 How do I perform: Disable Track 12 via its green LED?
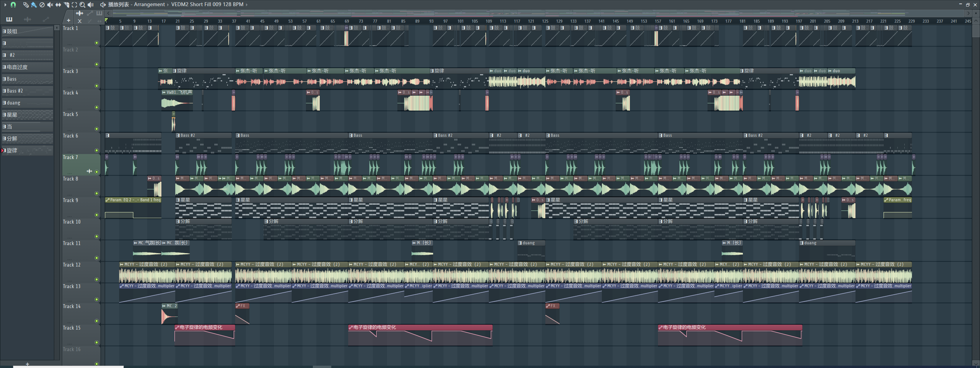pyautogui.click(x=96, y=280)
